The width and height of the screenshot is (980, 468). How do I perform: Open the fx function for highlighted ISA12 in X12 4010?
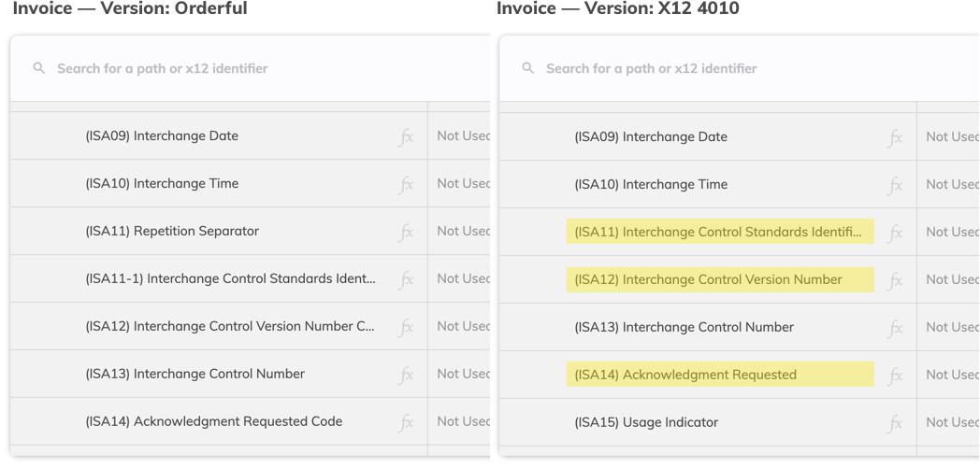click(895, 279)
